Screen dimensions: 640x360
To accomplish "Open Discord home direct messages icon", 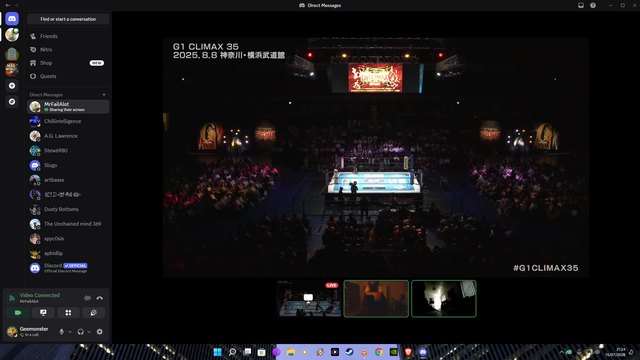I will (12, 19).
